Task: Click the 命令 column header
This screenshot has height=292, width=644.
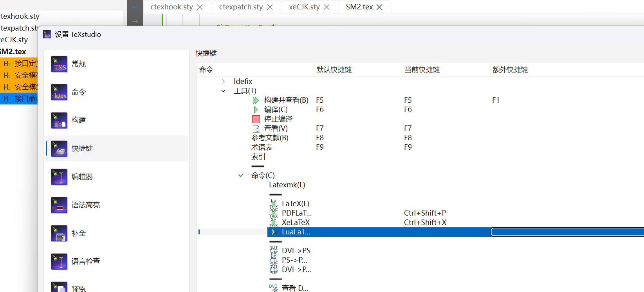Action: (255, 70)
